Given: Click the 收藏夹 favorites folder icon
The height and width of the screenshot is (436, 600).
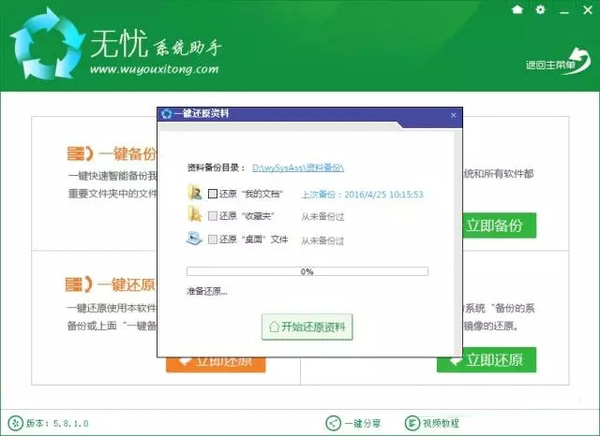Looking at the screenshot, I should [x=195, y=214].
